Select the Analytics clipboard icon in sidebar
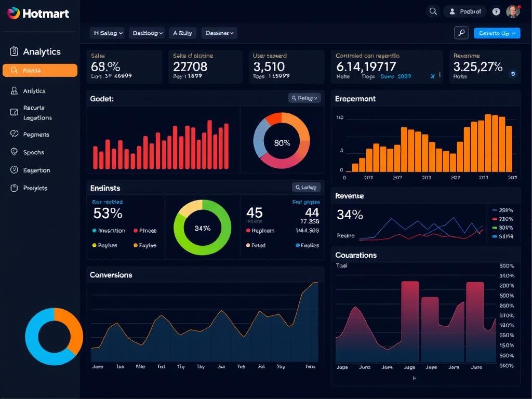 point(14,51)
